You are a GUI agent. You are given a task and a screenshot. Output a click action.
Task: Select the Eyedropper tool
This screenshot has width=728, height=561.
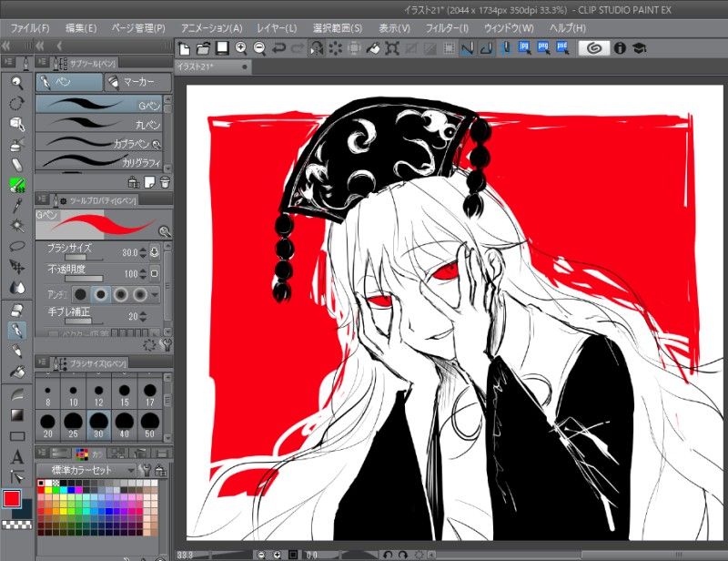point(17,205)
